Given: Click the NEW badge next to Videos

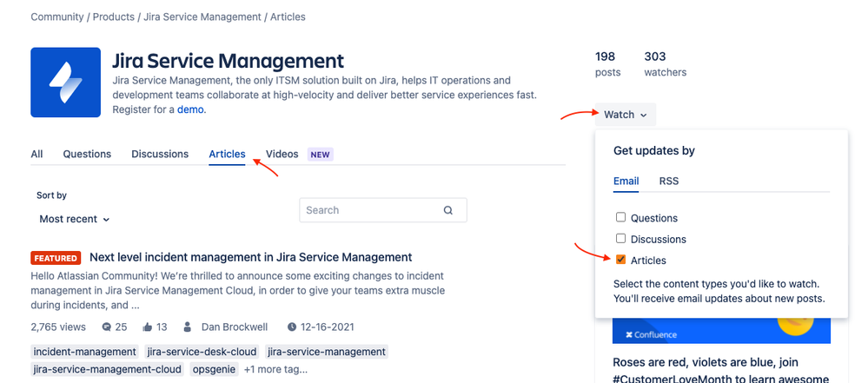Looking at the screenshot, I should tap(320, 155).
